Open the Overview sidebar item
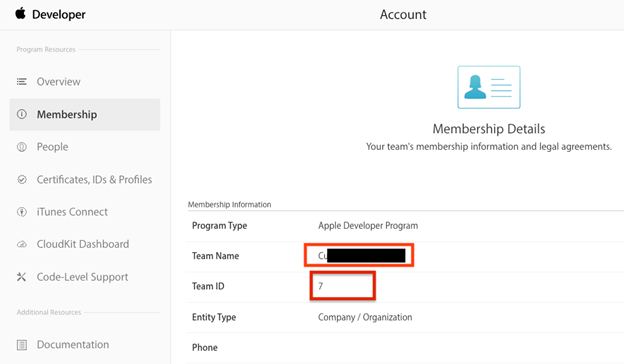Screen dimensions: 624x364 click(x=58, y=82)
